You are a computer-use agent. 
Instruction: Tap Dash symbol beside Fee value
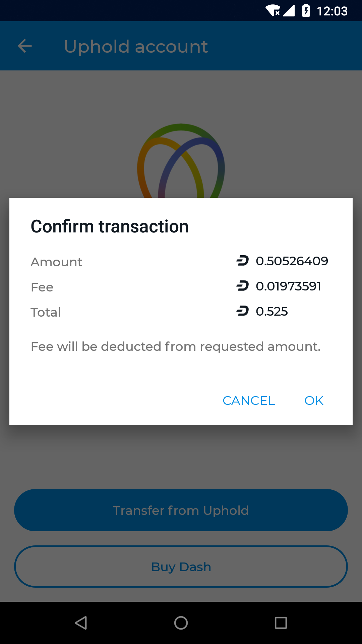tap(242, 286)
